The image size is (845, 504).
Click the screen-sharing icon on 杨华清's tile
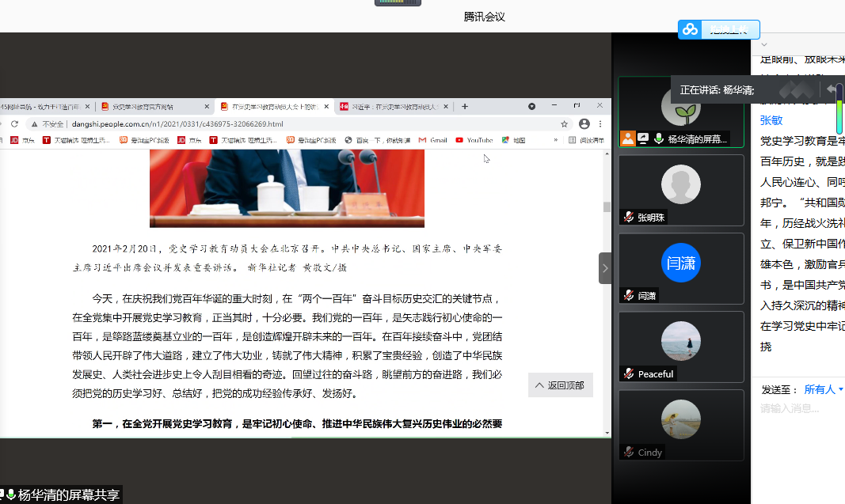(x=643, y=138)
